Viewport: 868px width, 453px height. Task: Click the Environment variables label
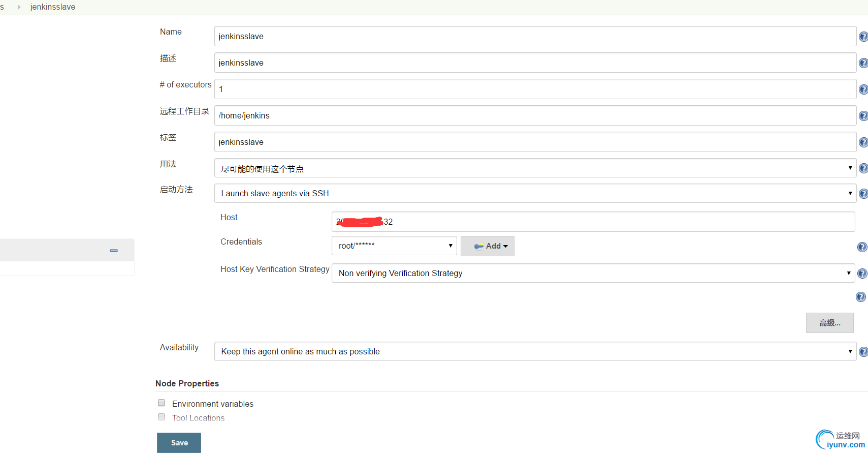pos(213,404)
